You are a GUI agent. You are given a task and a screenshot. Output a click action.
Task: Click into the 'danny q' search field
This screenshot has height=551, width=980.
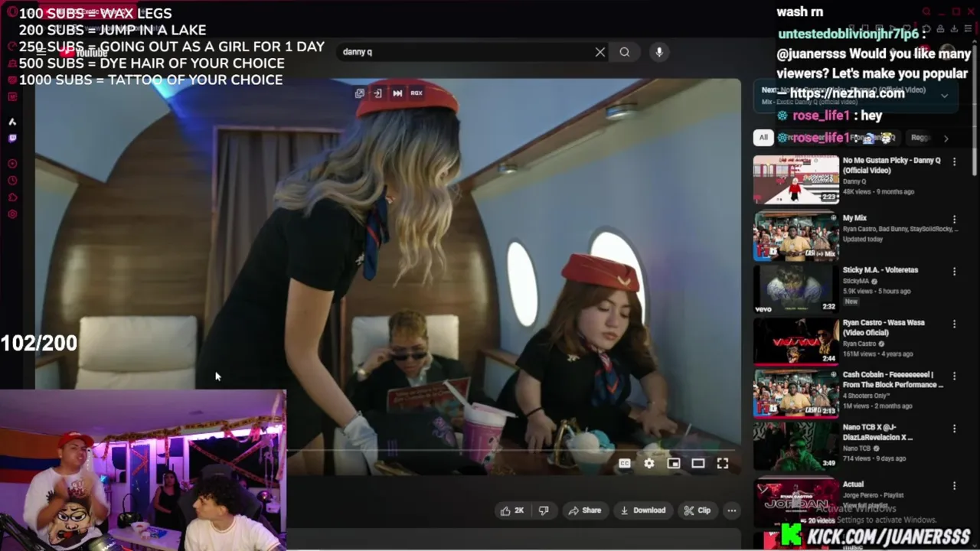point(465,52)
